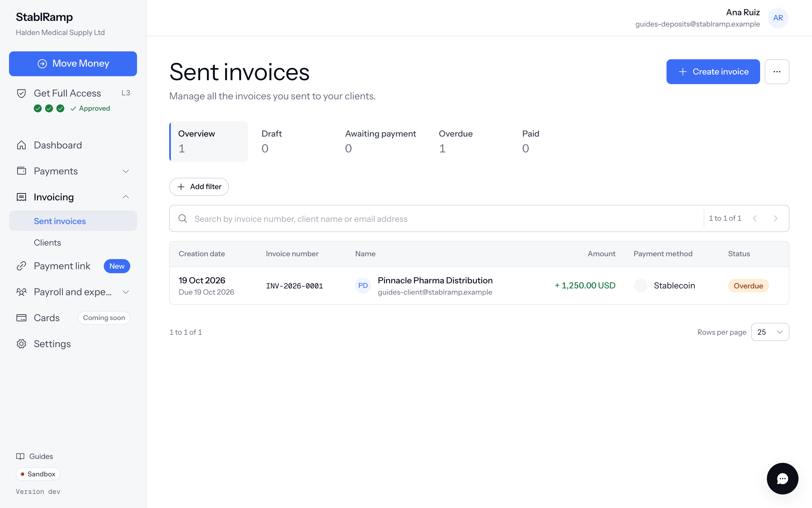Open the chat support bubble

(x=782, y=478)
